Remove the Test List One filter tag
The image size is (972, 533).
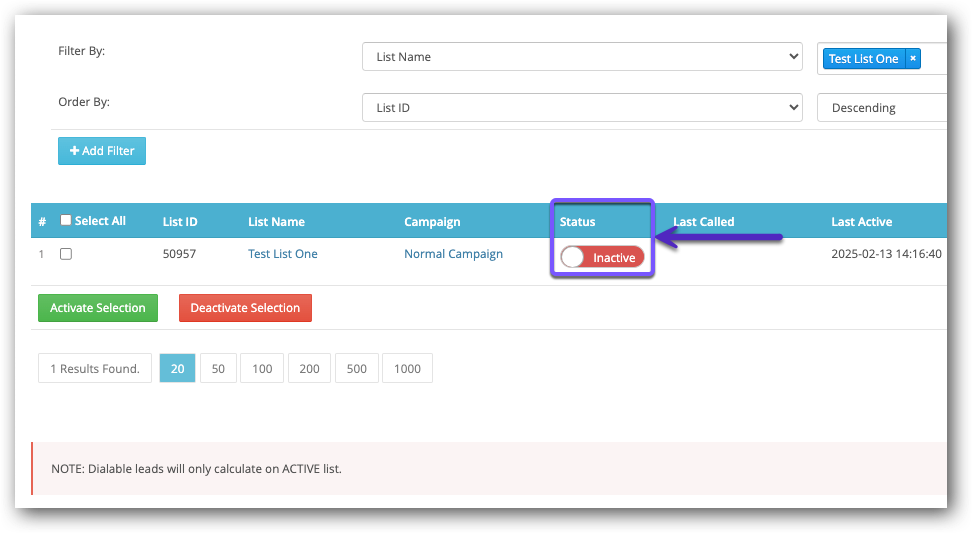[912, 59]
